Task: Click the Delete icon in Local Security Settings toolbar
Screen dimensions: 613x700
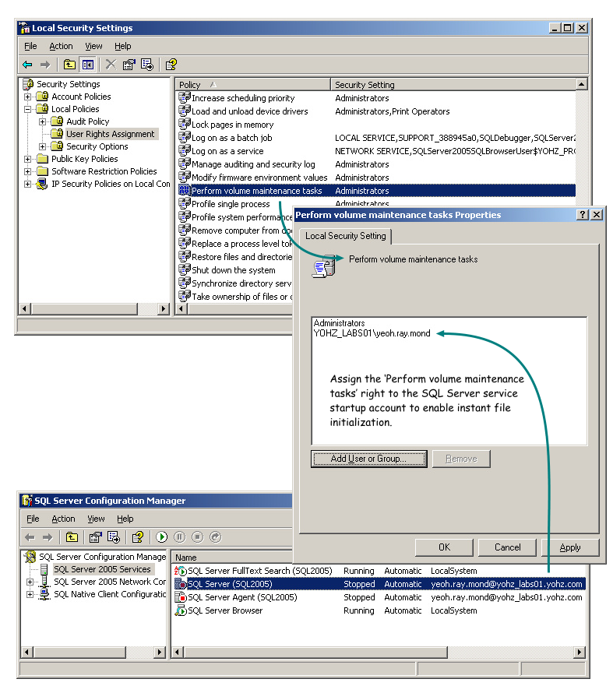Action: [111, 65]
